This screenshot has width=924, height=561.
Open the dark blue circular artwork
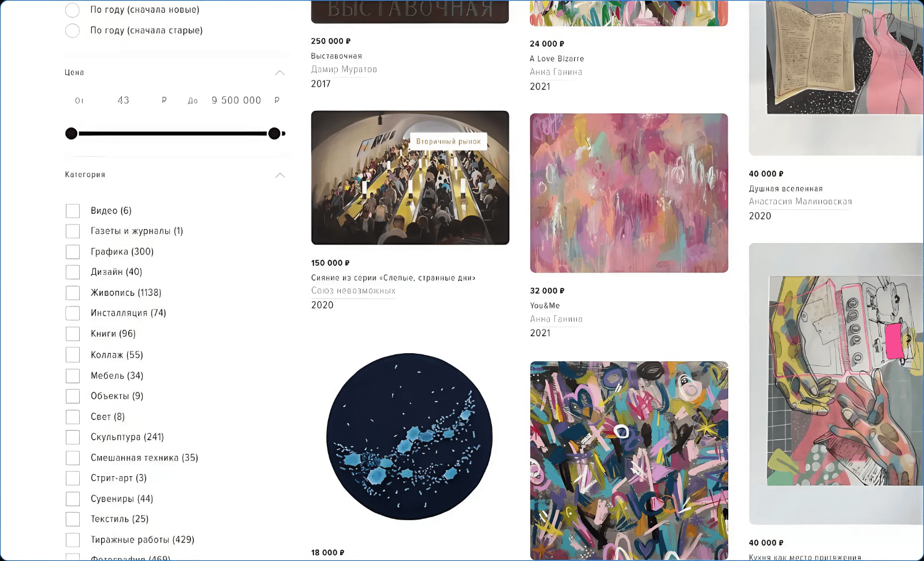[409, 436]
